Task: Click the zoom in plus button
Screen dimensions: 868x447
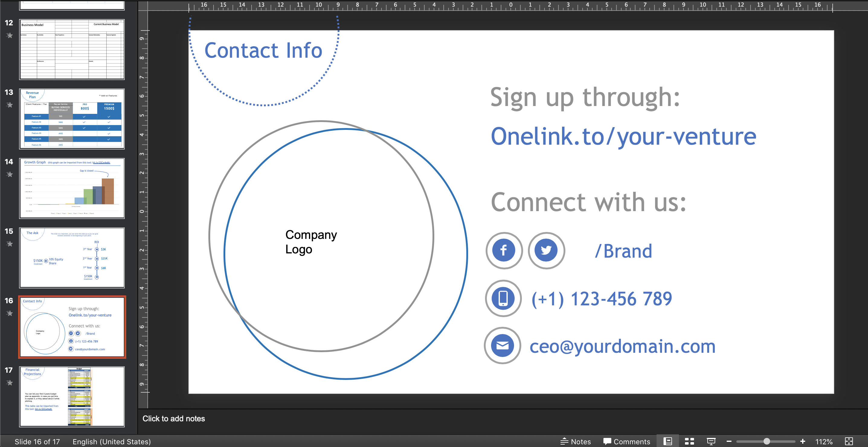Action: [x=803, y=441]
